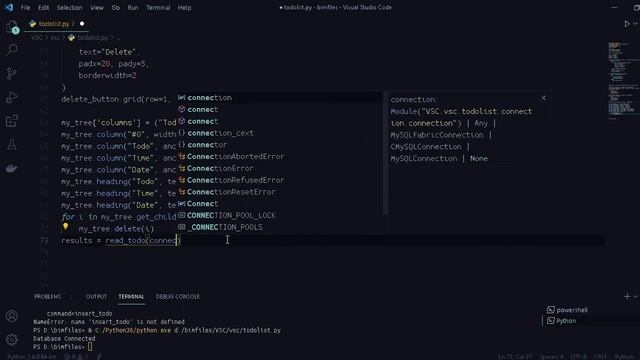The height and width of the screenshot is (360, 640).
Task: Open the Search view in activity bar
Action: coord(12,50)
